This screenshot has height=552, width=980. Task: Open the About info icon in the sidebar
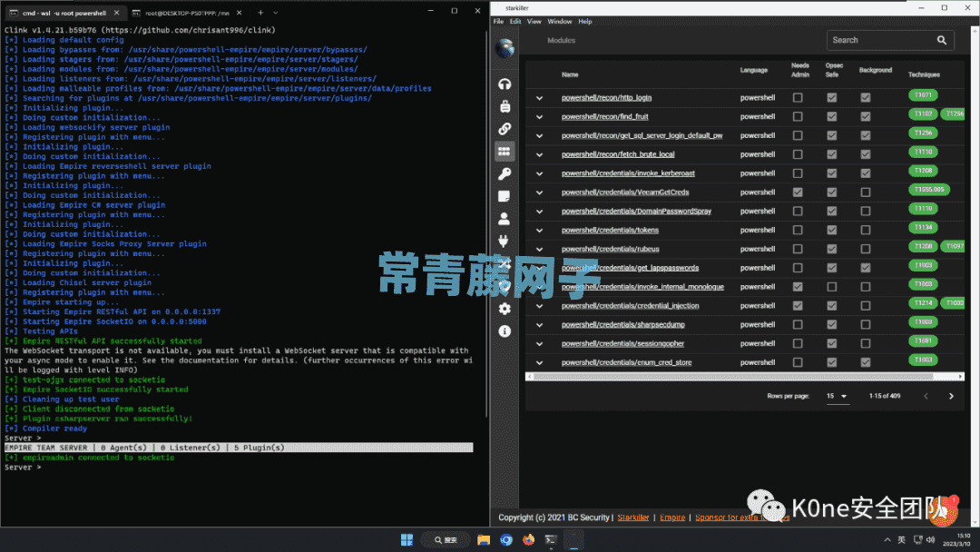point(505,331)
